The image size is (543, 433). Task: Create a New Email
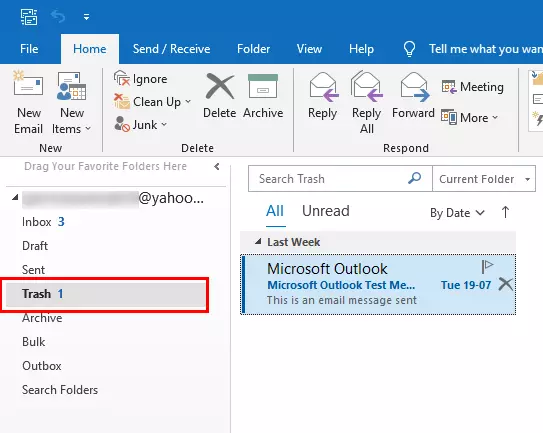click(28, 103)
